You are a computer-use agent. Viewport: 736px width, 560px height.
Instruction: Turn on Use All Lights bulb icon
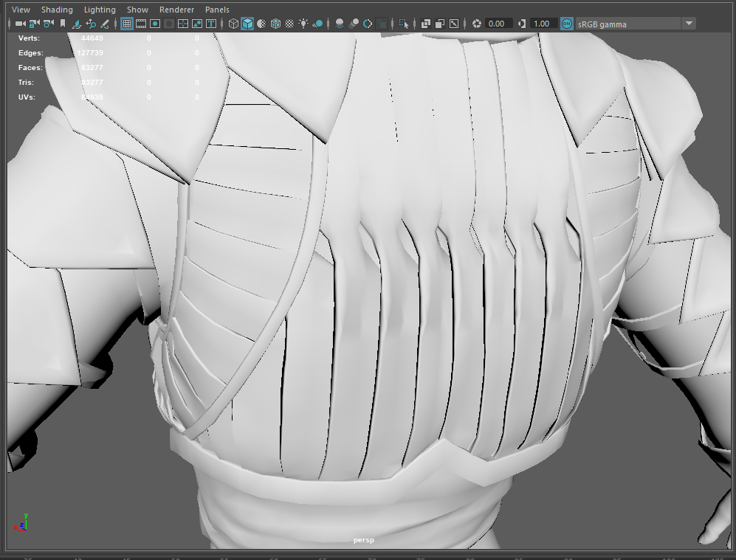coord(303,24)
